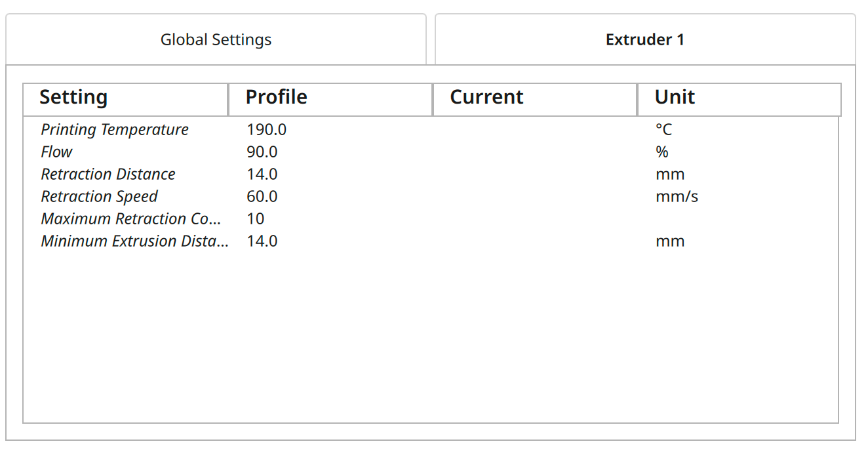
Task: Click the profile value 10
Action: (255, 219)
